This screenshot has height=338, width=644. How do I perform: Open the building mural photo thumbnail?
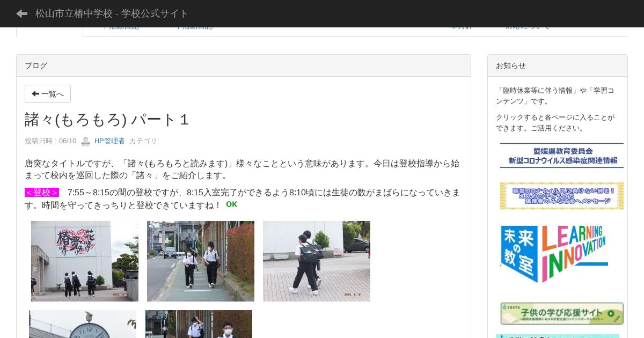85,261
